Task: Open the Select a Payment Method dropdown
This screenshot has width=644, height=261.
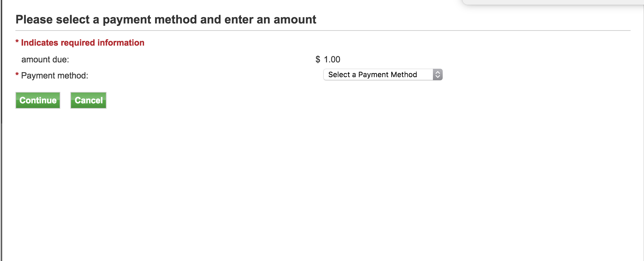Action: click(378, 74)
